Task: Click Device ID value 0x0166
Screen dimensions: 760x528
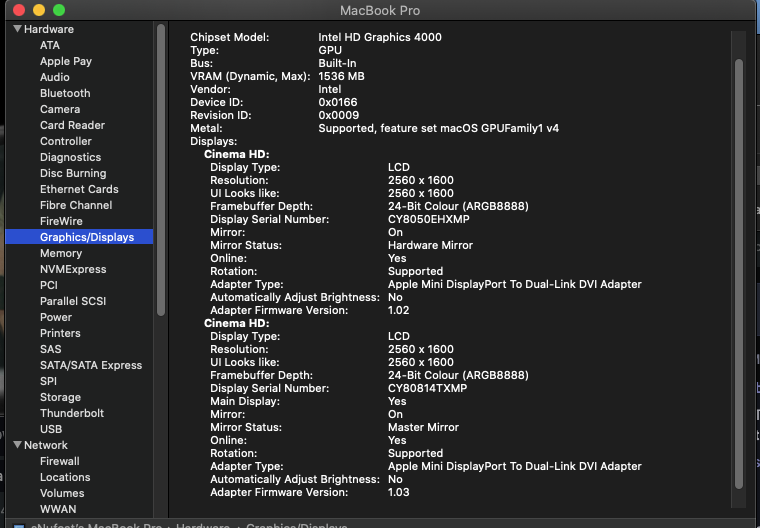Action: pos(338,102)
